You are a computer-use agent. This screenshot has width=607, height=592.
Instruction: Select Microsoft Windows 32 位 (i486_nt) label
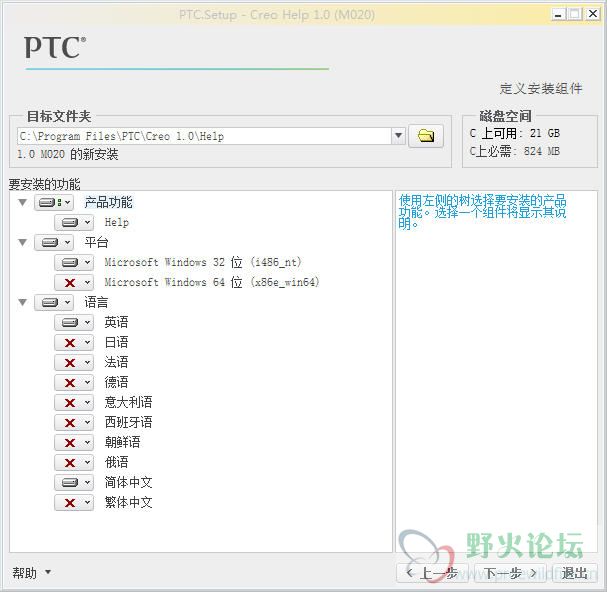coord(203,262)
